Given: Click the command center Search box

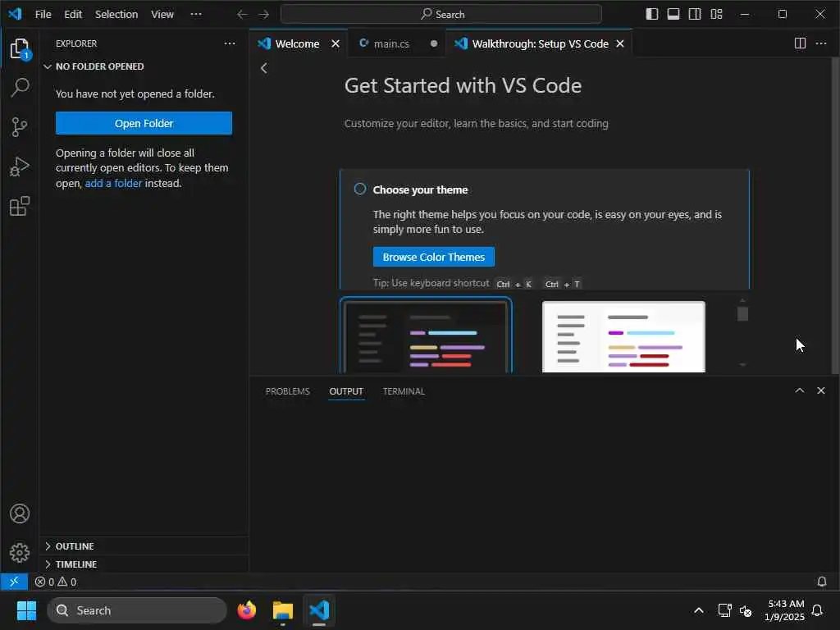Looking at the screenshot, I should [x=441, y=15].
